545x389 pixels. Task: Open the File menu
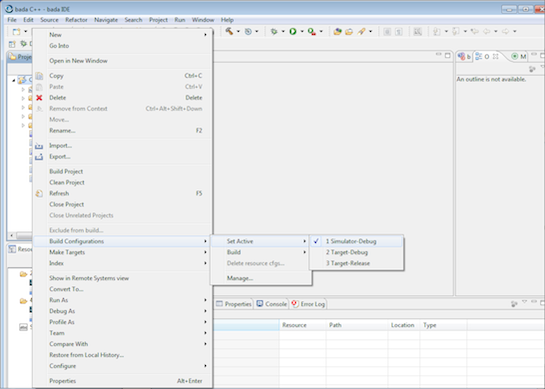[12, 20]
